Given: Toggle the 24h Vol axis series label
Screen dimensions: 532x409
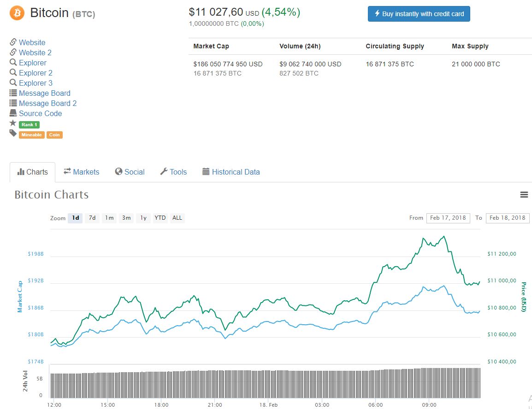Looking at the screenshot, I should (x=25, y=381).
